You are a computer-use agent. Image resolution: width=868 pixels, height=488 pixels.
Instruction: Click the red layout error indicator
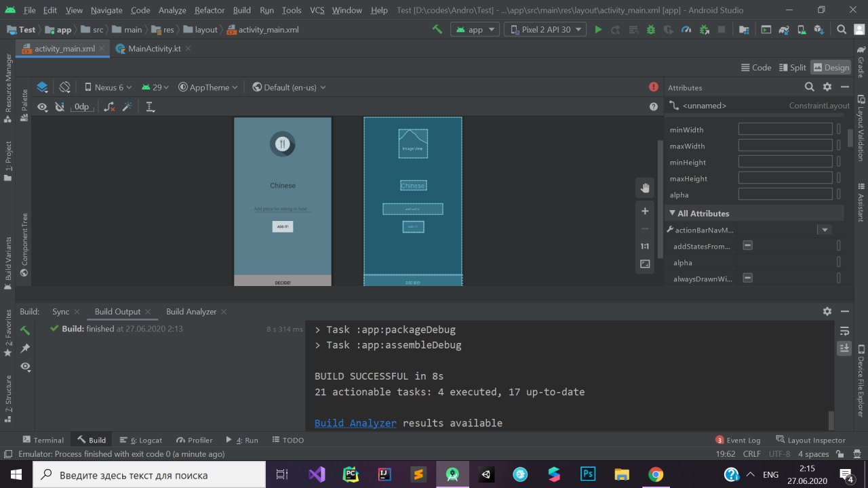654,87
